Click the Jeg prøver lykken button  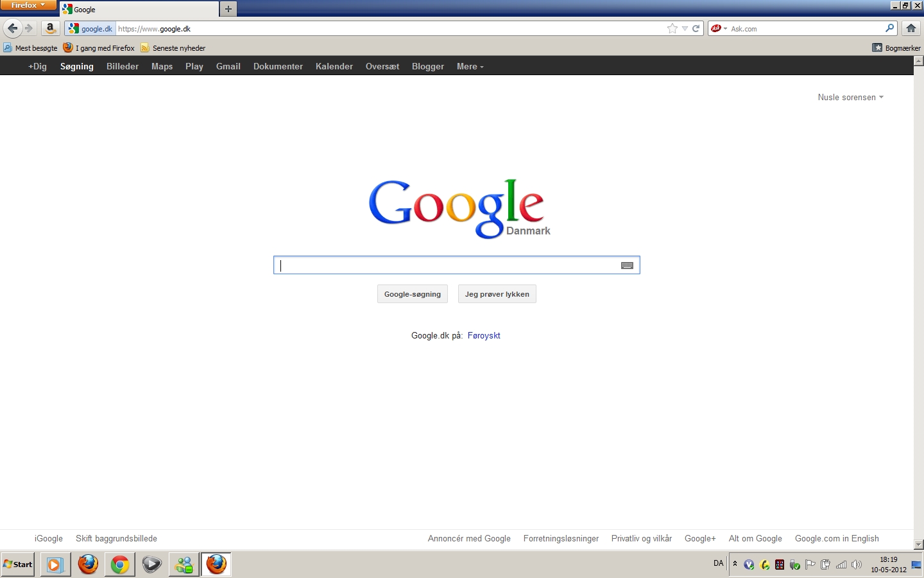point(497,294)
